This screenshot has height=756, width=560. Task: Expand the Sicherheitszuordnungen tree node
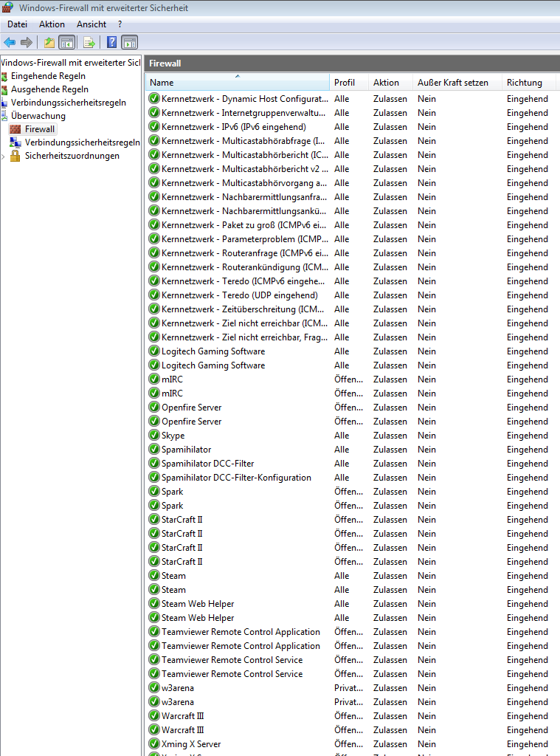coord(4,157)
